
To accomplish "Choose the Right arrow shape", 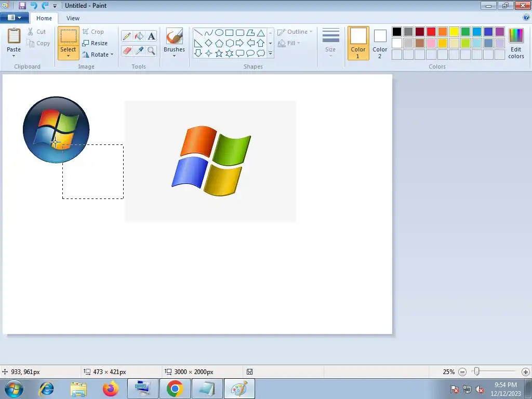I will click(240, 43).
